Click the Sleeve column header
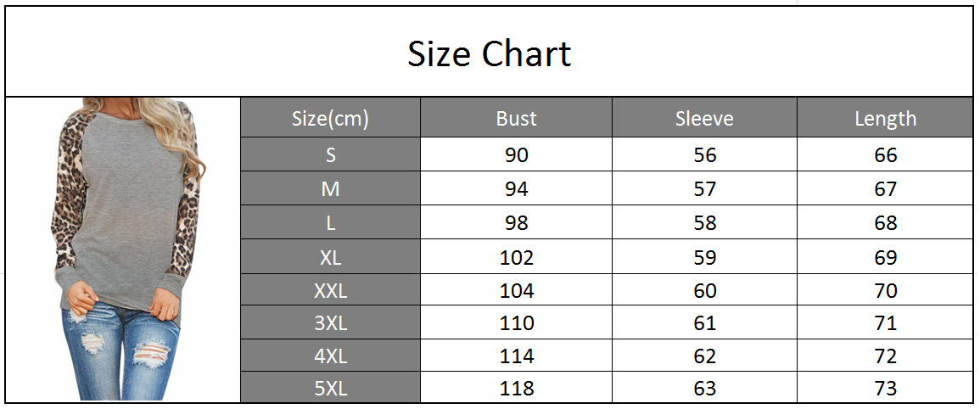 704,119
